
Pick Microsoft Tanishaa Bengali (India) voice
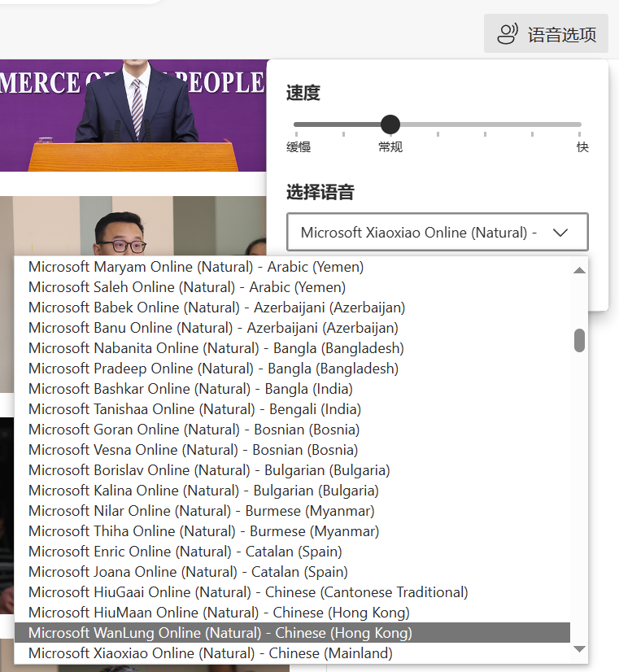[292, 409]
